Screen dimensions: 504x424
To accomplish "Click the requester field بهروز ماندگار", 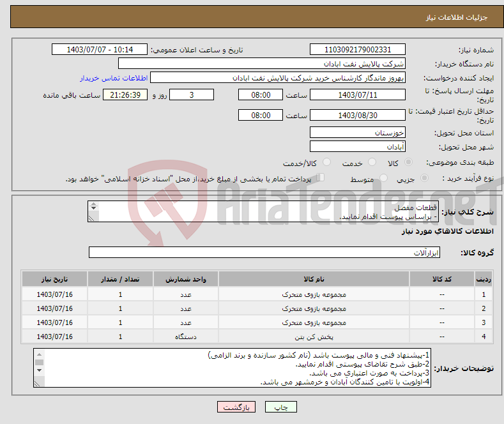I will [278, 78].
